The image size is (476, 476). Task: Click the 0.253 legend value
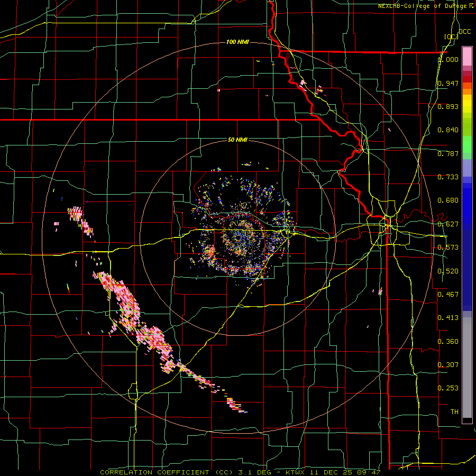[x=448, y=388]
